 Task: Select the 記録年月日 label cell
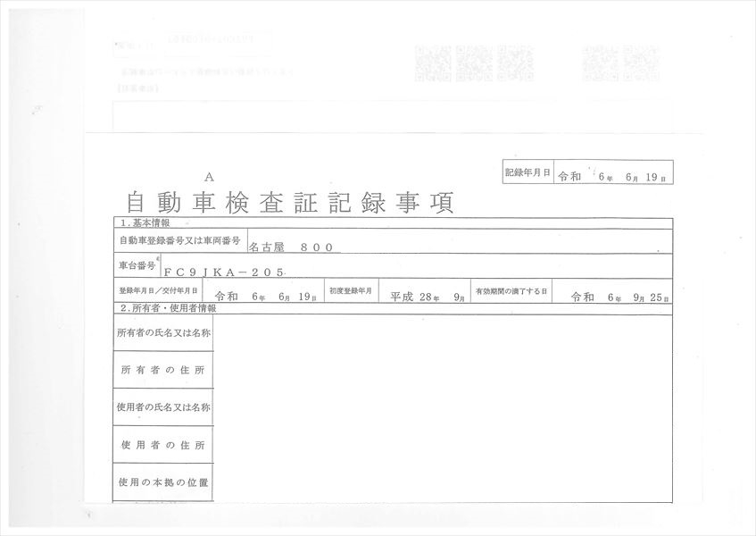[x=528, y=173]
